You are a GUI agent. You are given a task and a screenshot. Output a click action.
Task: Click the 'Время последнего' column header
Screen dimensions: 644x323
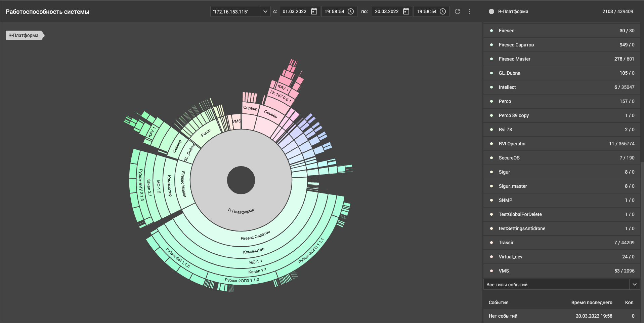(x=592, y=302)
